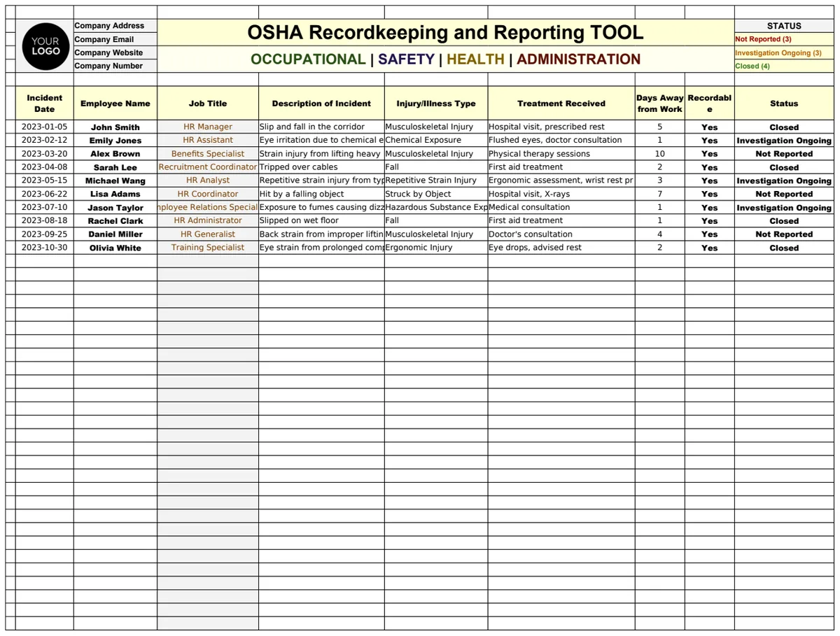The width and height of the screenshot is (840, 636).
Task: Select the Benefits Specialist cell
Action: 208,154
